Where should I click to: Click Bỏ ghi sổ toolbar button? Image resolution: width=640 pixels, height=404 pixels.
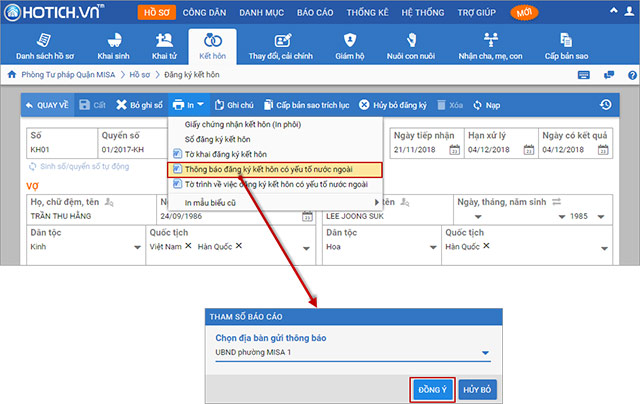point(140,105)
